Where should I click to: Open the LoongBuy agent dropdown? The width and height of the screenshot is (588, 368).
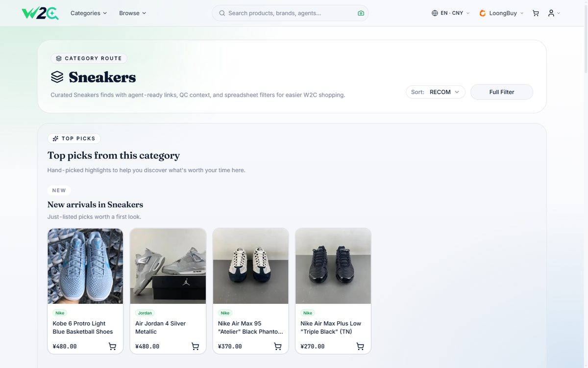[x=501, y=13]
